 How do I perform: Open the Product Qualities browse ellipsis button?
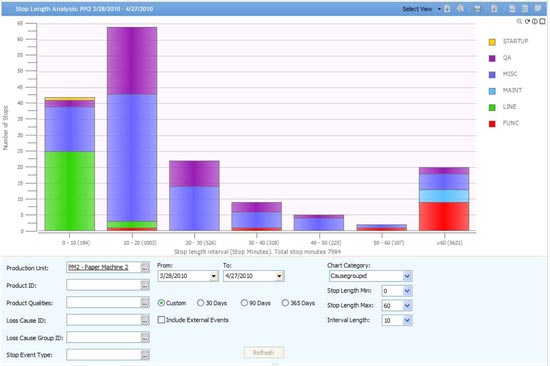145,302
